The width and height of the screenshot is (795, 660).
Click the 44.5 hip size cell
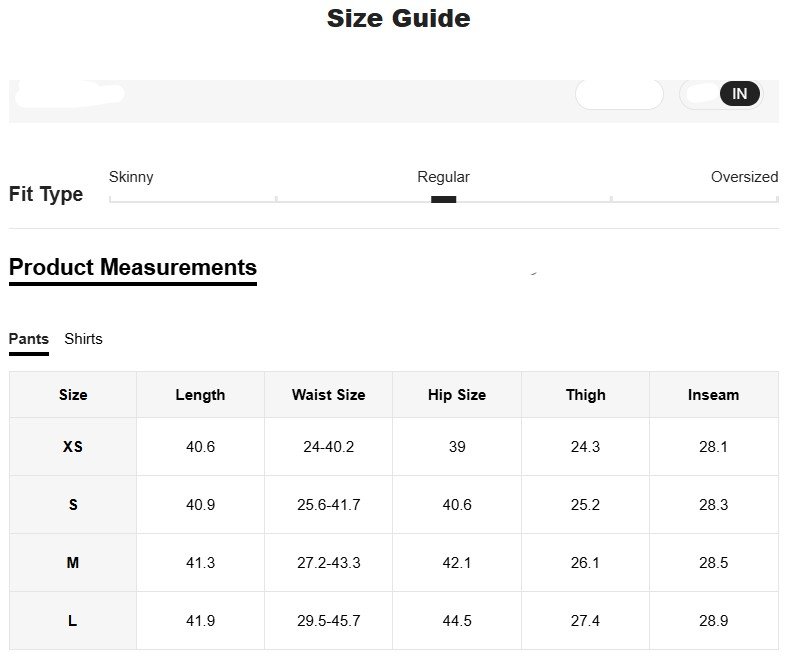coord(457,621)
